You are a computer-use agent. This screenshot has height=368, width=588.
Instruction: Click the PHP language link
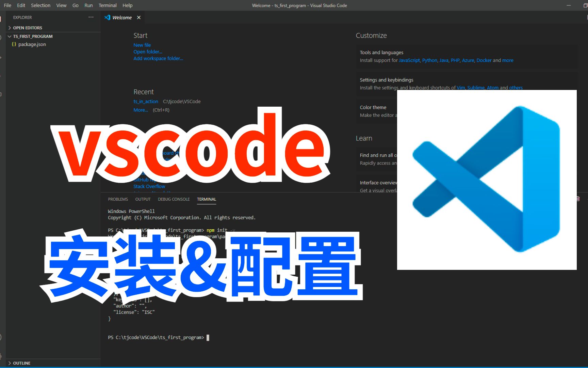tap(455, 60)
